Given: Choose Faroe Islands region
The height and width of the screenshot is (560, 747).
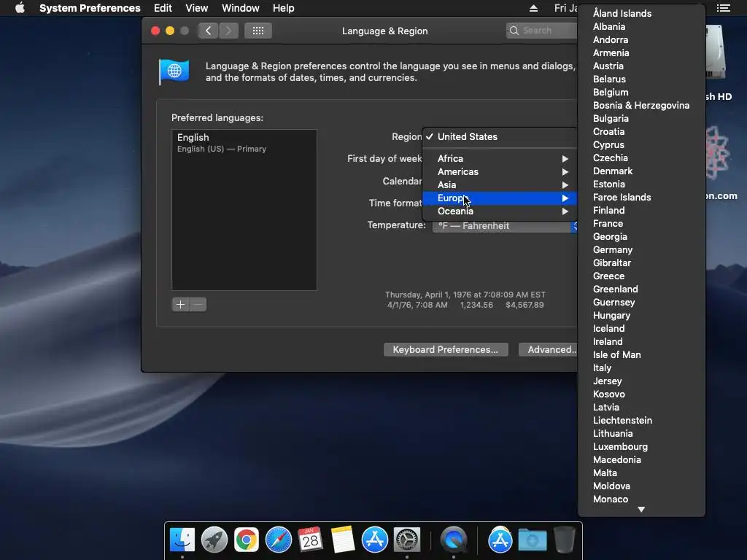Looking at the screenshot, I should (641, 197).
